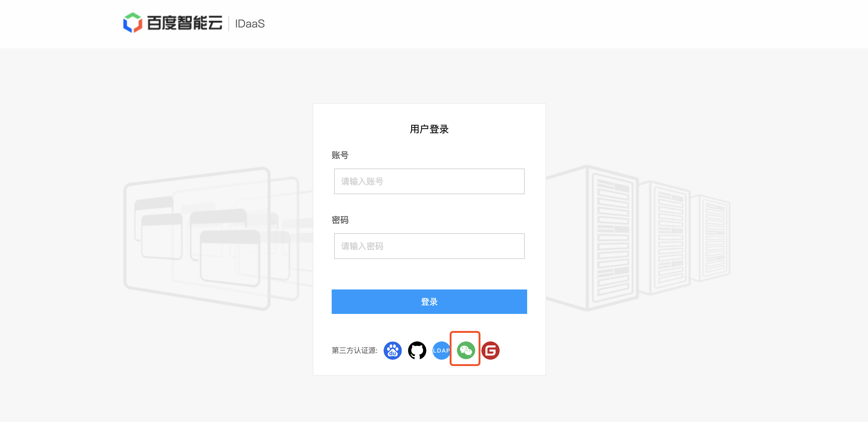
Task: Click the 密码 field label
Action: coord(340,220)
